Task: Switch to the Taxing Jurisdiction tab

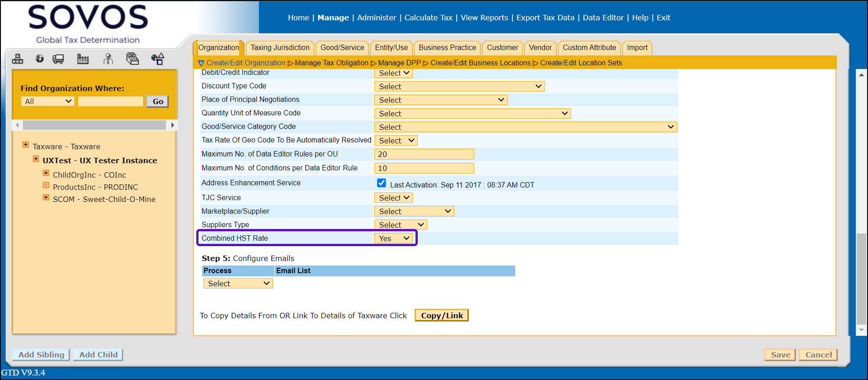Action: (280, 48)
